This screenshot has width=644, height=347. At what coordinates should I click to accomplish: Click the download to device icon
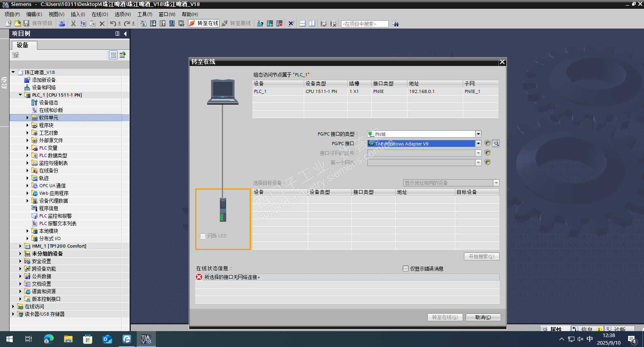153,23
